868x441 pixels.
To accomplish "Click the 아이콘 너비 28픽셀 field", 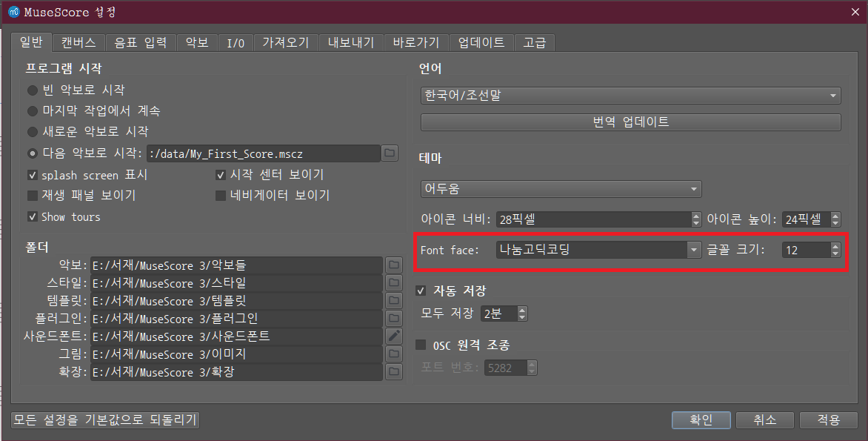I will tap(593, 219).
